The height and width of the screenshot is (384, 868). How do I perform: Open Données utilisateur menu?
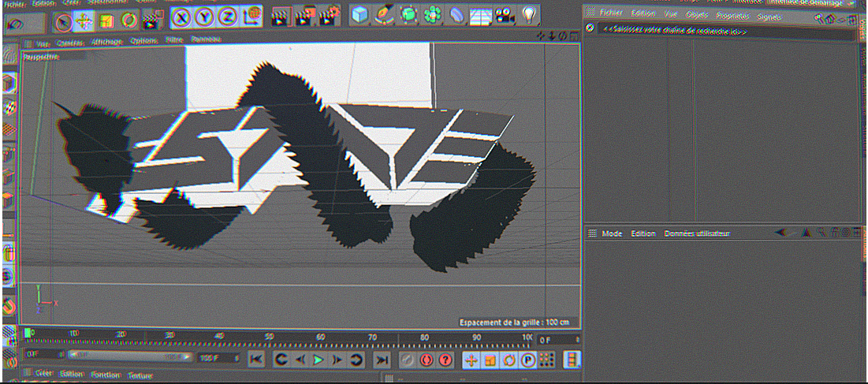pos(697,233)
